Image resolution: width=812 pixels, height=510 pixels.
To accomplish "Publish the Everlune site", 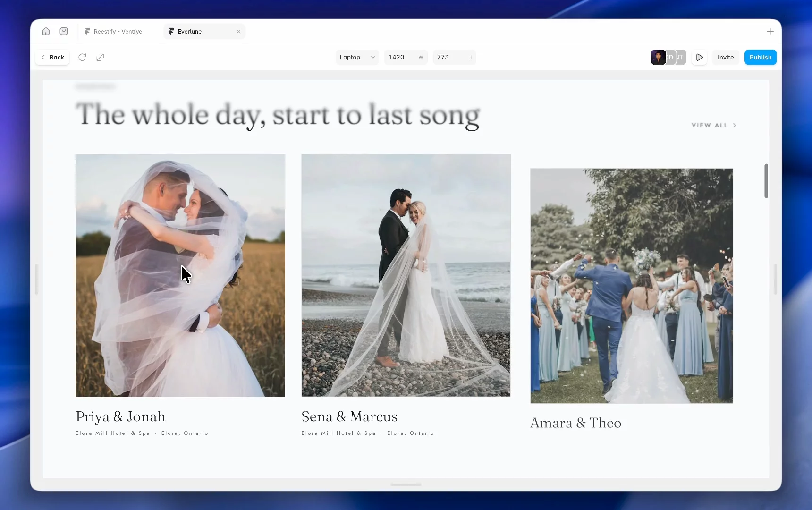I will coord(760,57).
